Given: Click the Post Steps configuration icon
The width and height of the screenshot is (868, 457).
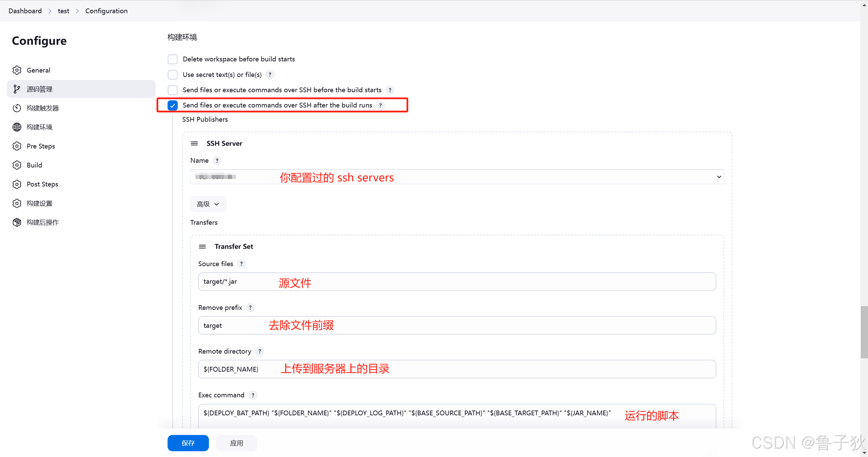Looking at the screenshot, I should (17, 184).
